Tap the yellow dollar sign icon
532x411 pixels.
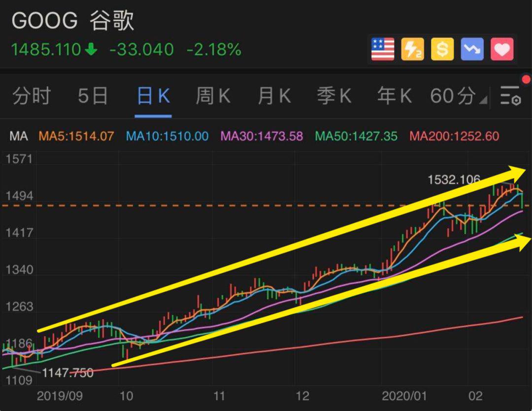point(442,49)
